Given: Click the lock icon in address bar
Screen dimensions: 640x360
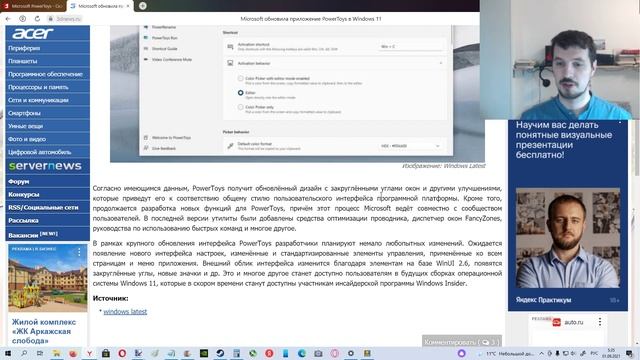Looking at the screenshot, I should [51, 19].
